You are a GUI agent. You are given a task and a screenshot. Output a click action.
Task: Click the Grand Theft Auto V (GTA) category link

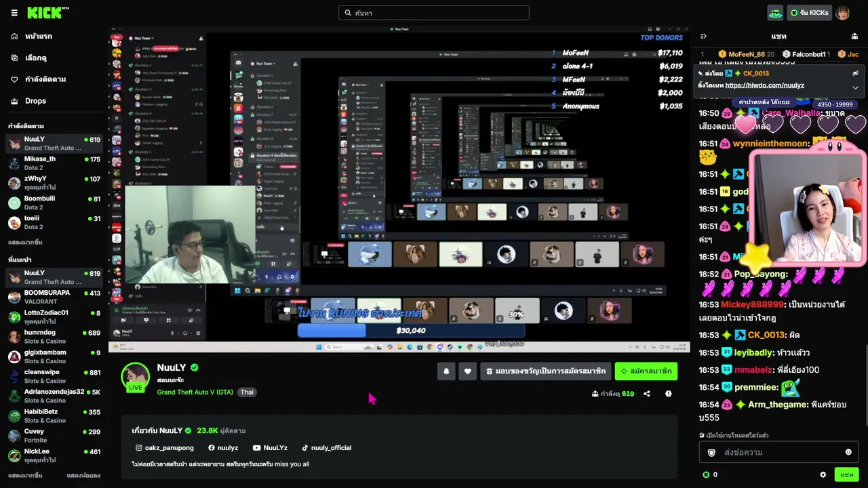coord(195,392)
